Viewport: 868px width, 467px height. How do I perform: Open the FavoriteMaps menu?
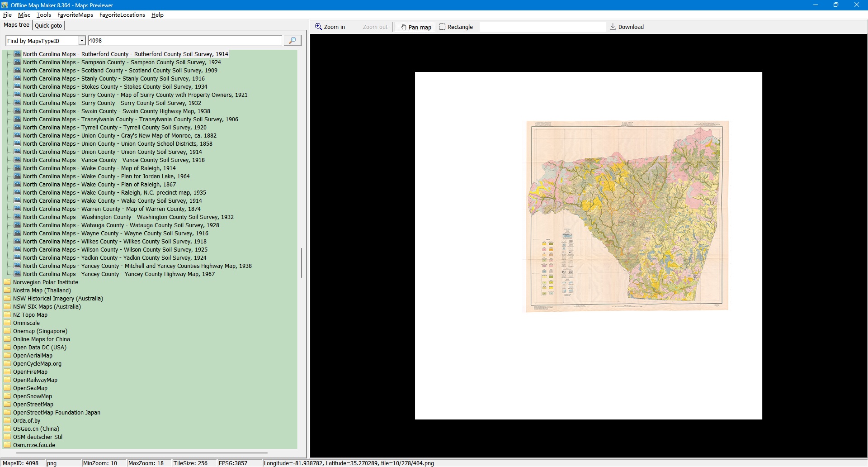pos(75,15)
